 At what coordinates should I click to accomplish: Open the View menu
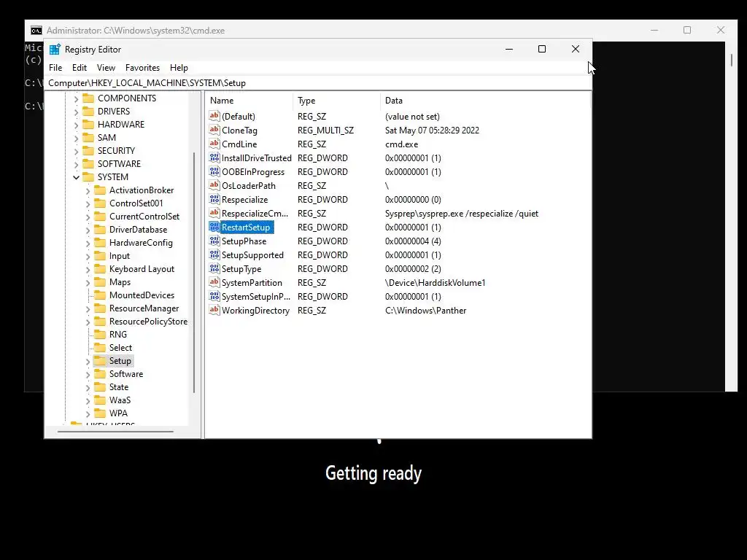(106, 68)
